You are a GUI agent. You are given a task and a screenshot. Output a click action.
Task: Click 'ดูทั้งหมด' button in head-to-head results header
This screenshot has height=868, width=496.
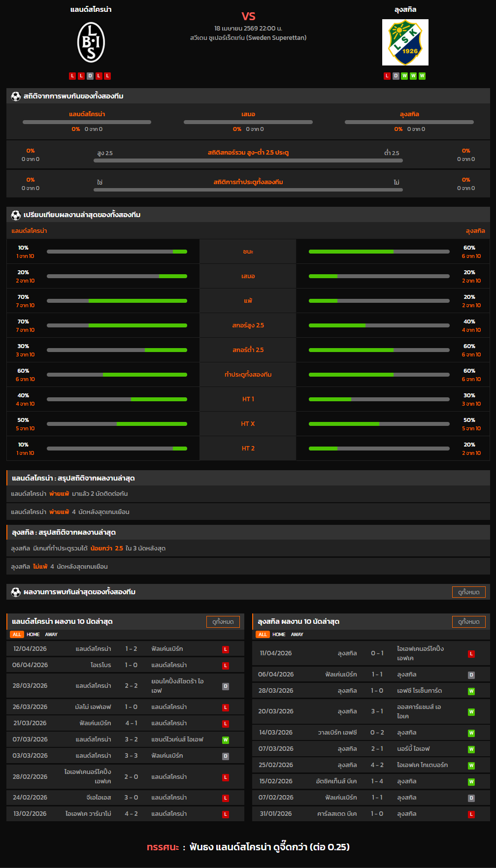(x=468, y=592)
